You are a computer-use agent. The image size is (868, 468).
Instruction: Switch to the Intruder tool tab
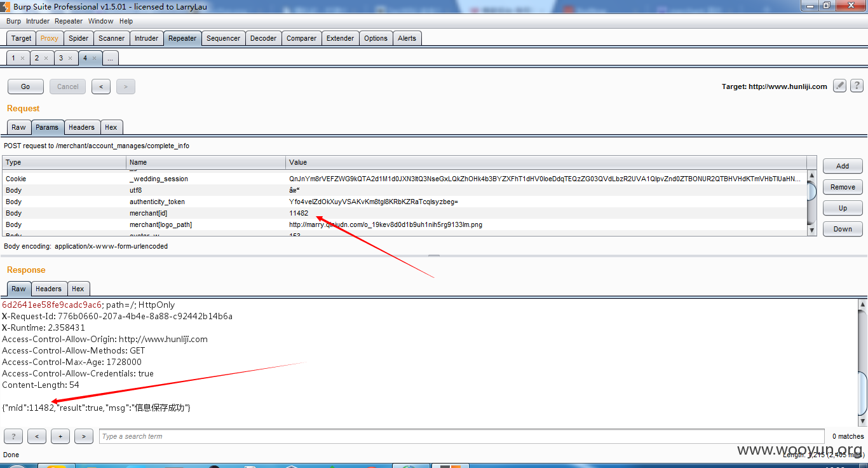click(146, 38)
